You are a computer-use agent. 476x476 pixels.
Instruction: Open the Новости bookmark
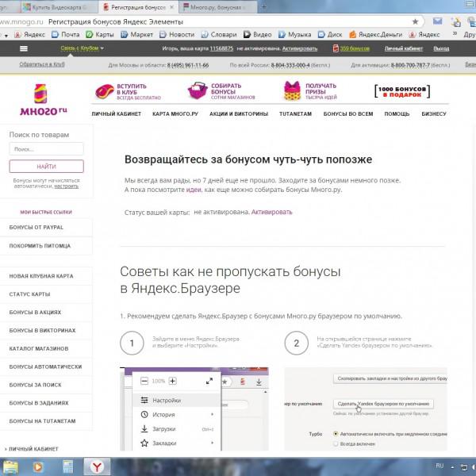pyautogui.click(x=177, y=35)
